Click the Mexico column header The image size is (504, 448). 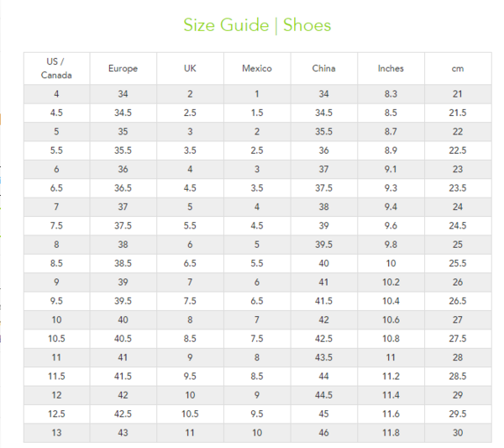click(257, 68)
